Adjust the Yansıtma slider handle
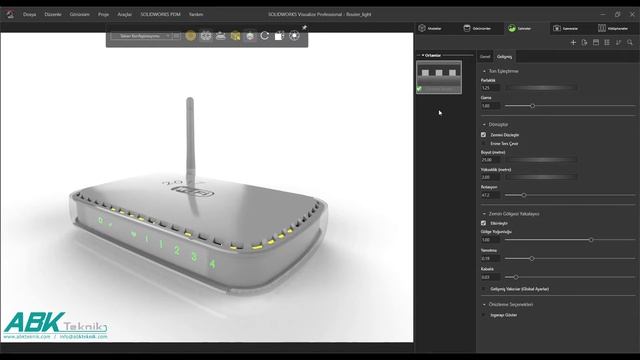The height and width of the screenshot is (360, 640). click(x=532, y=258)
